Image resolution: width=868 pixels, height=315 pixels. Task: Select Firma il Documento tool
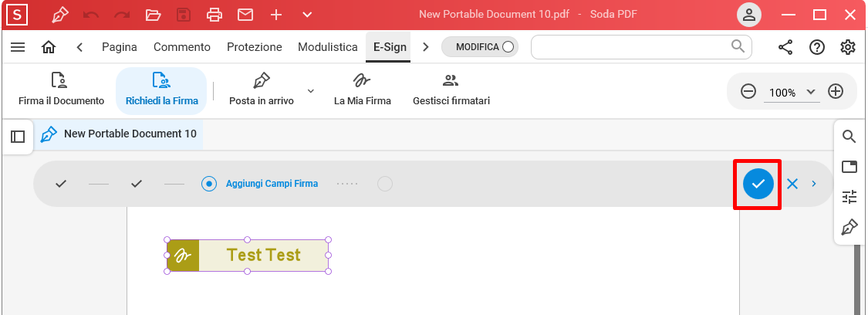(x=61, y=90)
